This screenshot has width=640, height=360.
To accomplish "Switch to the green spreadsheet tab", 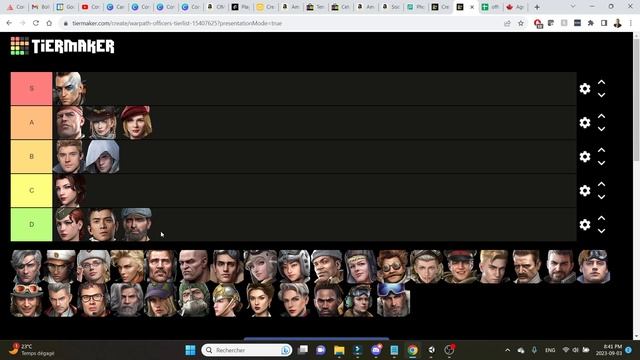I will pos(490,7).
